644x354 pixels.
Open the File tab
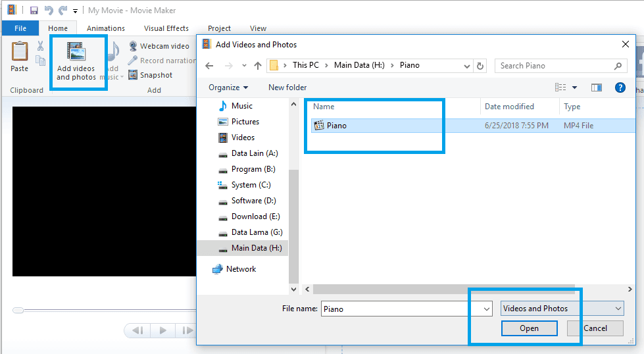pyautogui.click(x=20, y=28)
